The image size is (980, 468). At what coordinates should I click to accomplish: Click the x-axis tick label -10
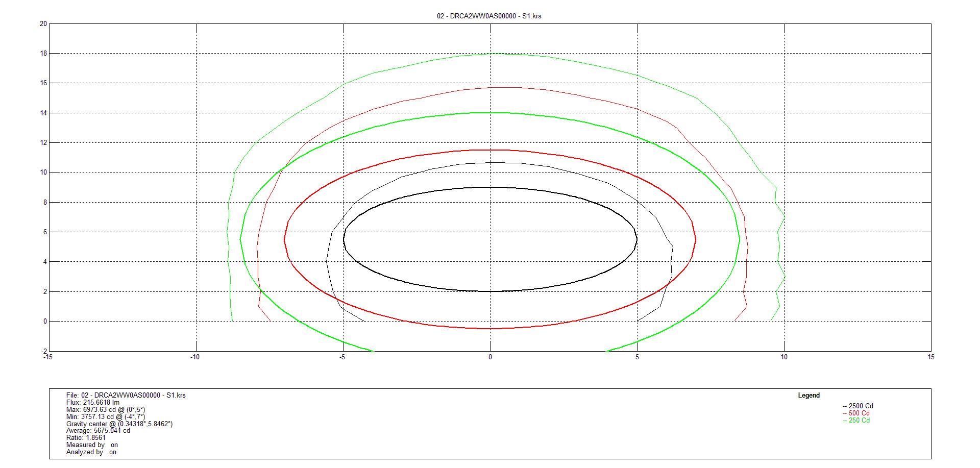point(195,357)
